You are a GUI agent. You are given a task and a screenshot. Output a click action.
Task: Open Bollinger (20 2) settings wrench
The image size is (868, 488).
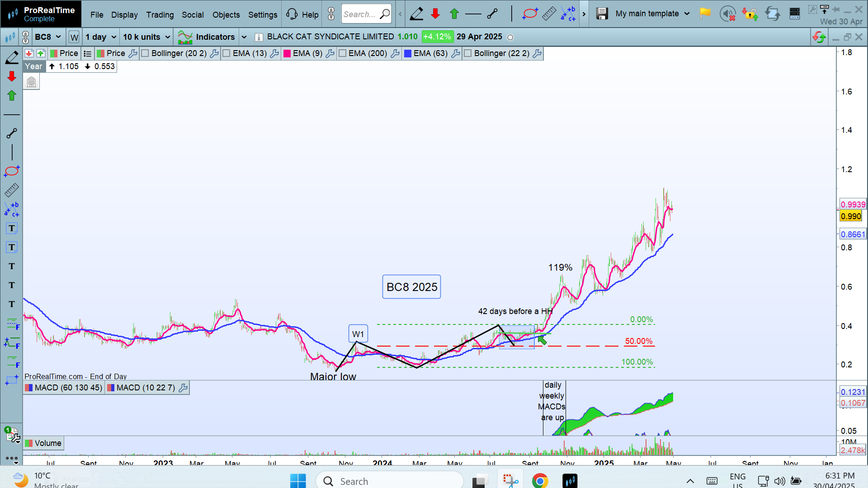pos(214,53)
